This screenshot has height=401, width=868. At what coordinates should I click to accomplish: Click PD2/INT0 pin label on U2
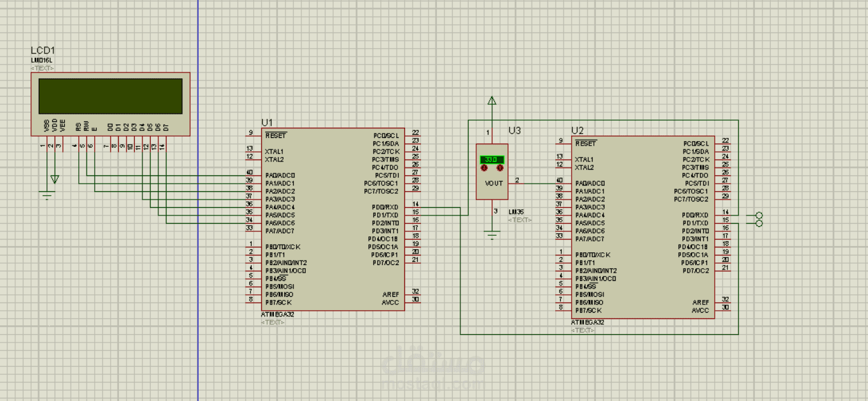click(694, 231)
